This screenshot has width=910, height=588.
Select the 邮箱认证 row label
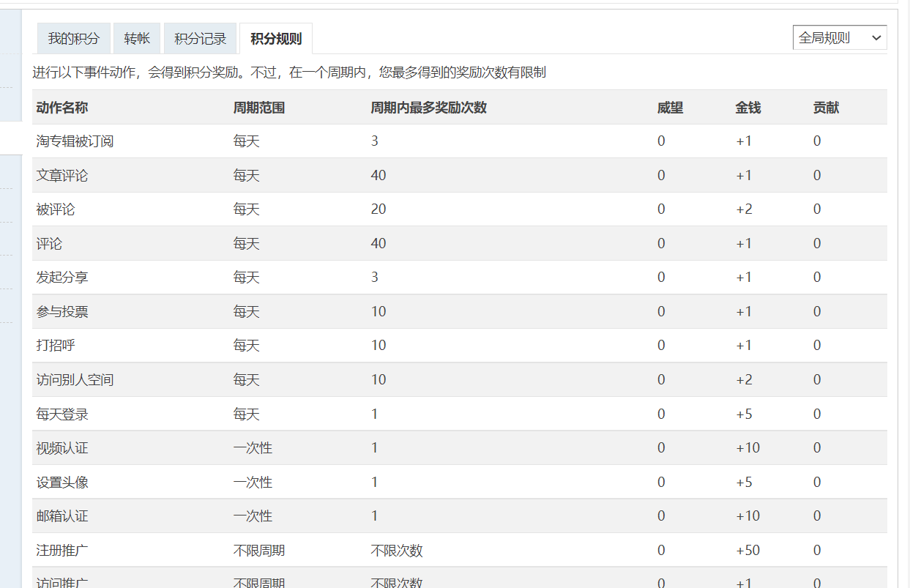tap(62, 516)
